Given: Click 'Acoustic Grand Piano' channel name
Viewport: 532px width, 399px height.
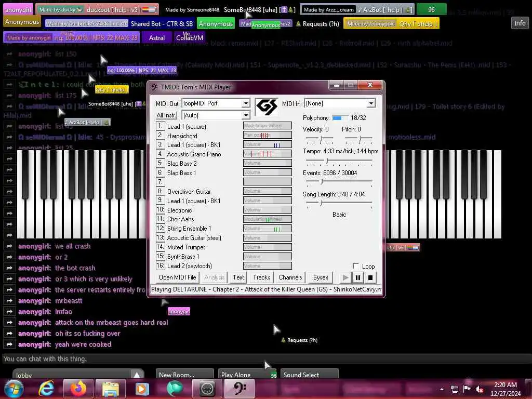Looking at the screenshot, I should click(x=194, y=154).
